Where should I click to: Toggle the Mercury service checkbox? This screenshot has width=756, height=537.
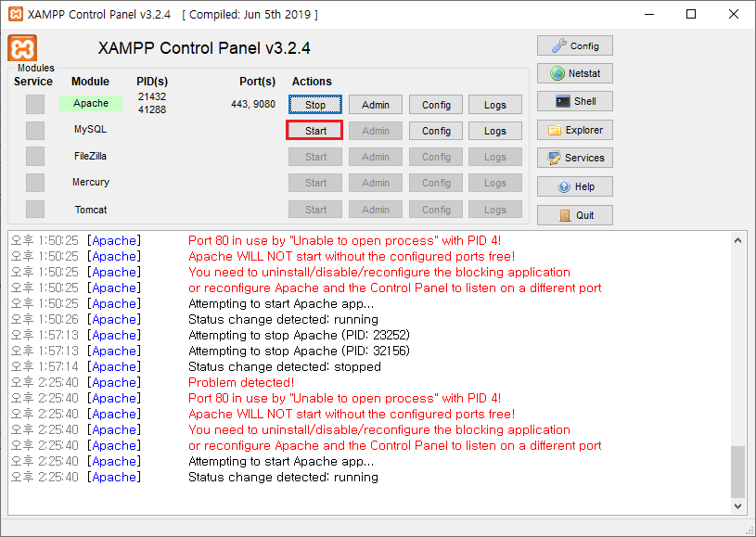35,183
